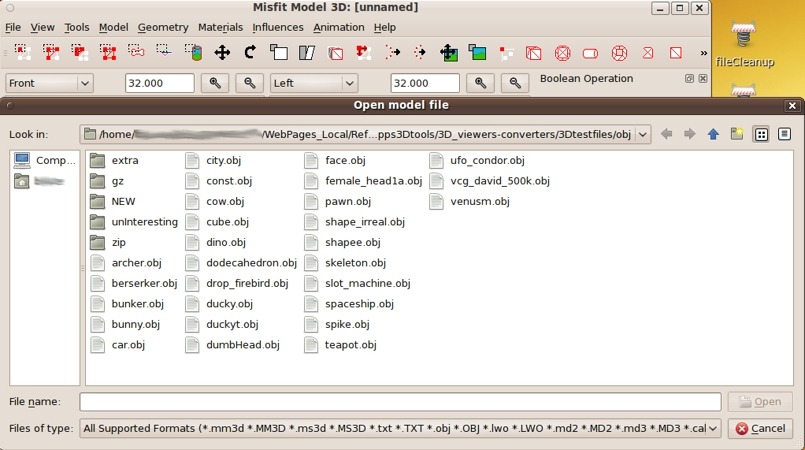Select the uninteresting folder
805x450 pixels.
pyautogui.click(x=134, y=222)
